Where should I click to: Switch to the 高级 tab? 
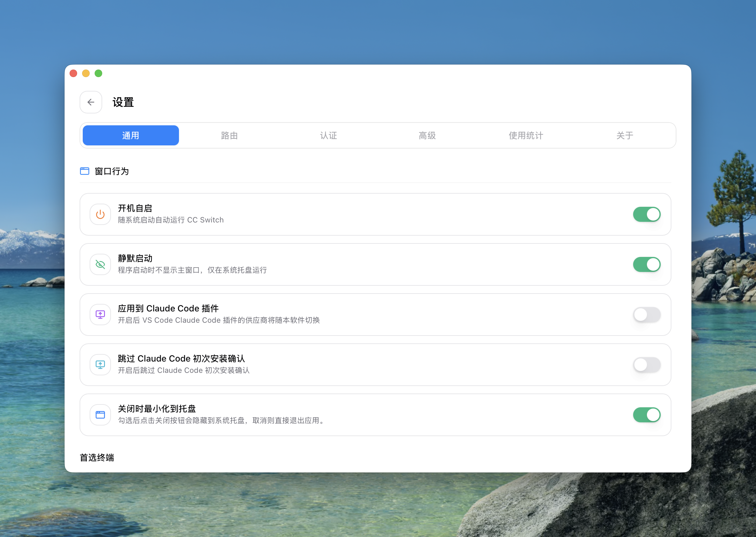[x=427, y=135]
